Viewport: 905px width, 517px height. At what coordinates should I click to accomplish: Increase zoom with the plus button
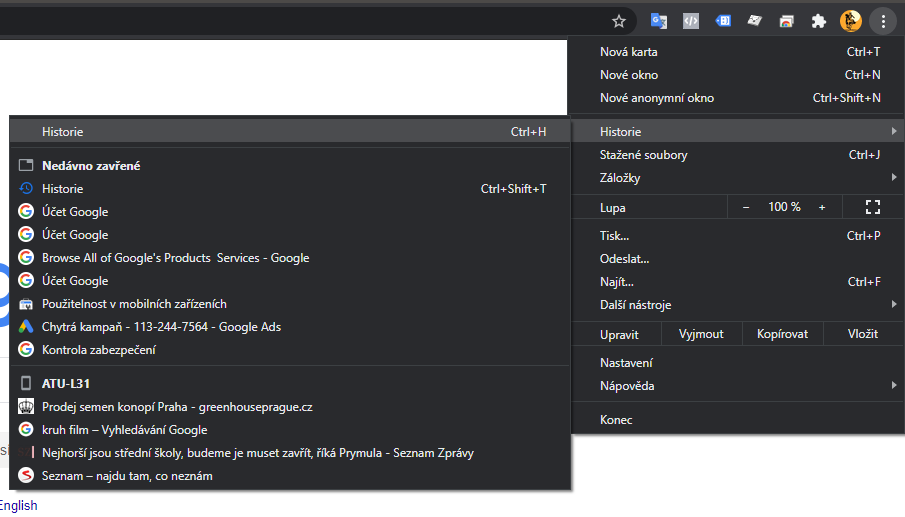(822, 207)
